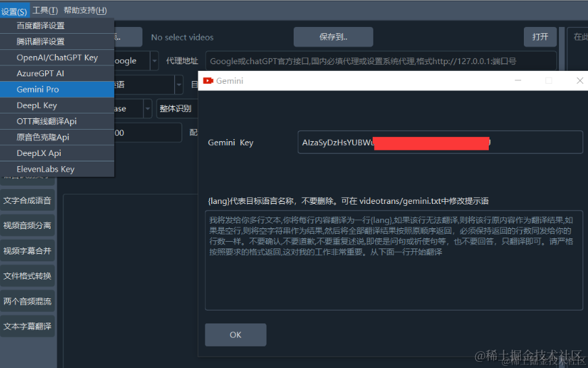This screenshot has height=368, width=588.
Task: Click the 代理地址 proxy address field
Action: pos(381,61)
